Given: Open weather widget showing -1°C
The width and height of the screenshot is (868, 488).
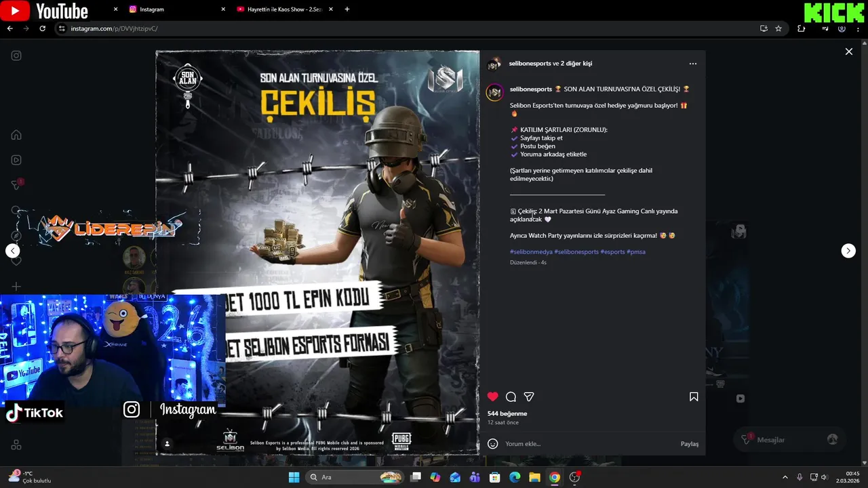Looking at the screenshot, I should point(31,477).
